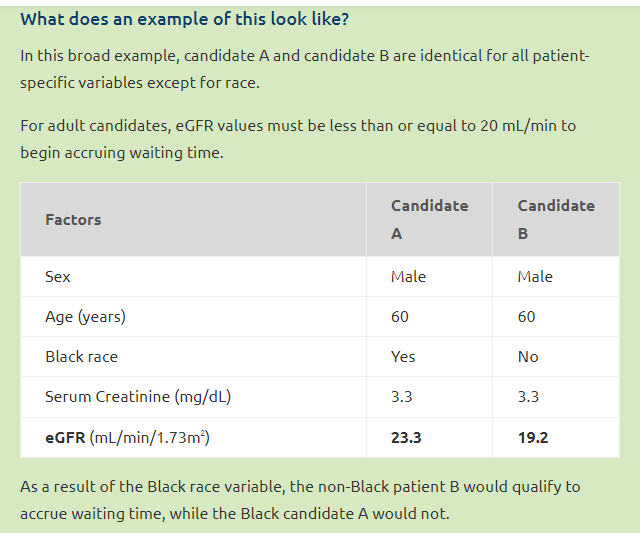Select the Candidate A column header

429,220
